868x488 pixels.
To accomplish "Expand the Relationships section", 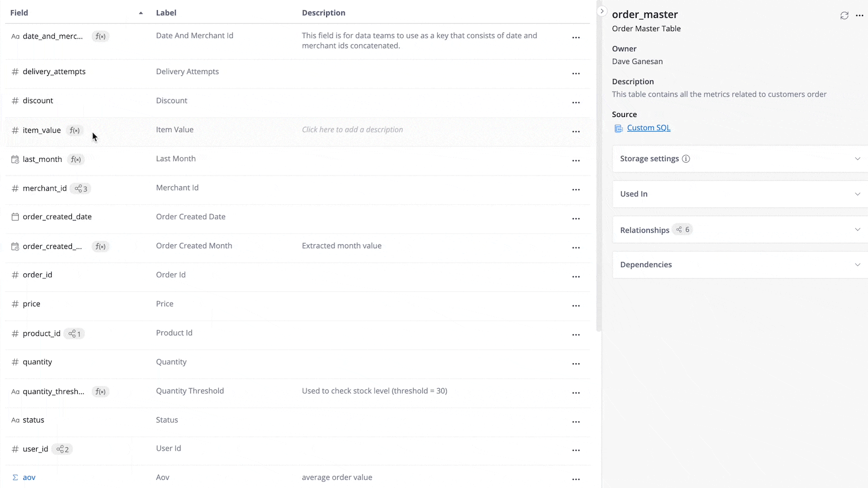I will (857, 230).
